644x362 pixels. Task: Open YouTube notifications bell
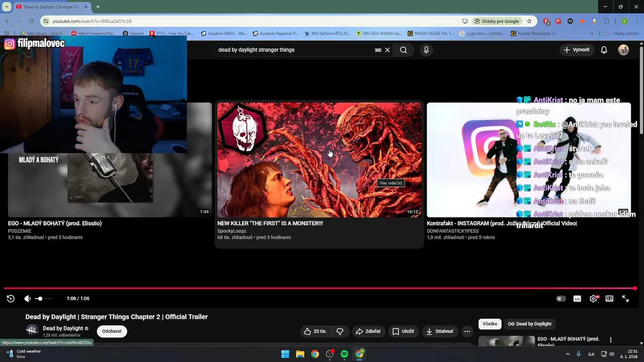604,50
